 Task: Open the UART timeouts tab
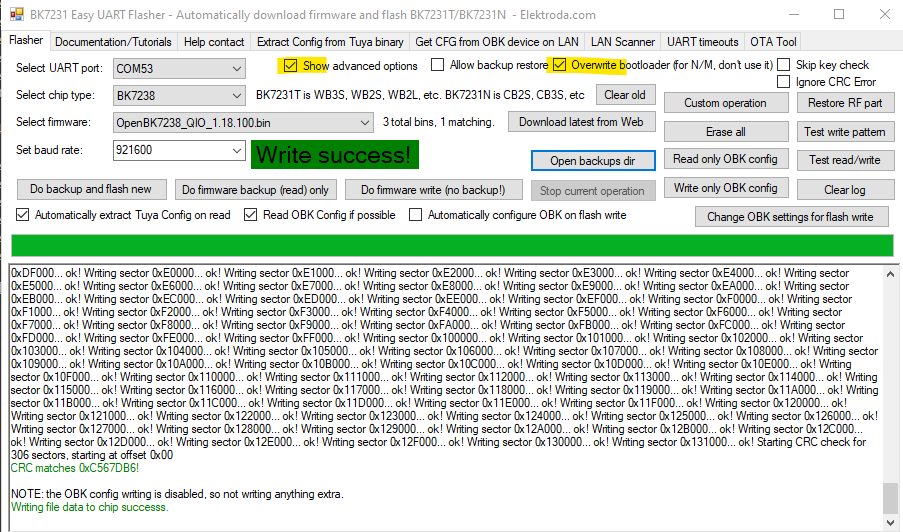(703, 42)
